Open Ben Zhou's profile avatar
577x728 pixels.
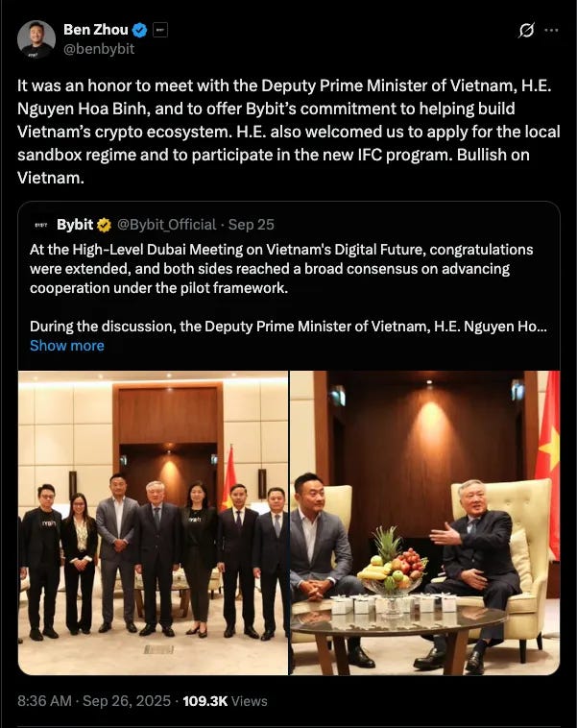click(36, 39)
